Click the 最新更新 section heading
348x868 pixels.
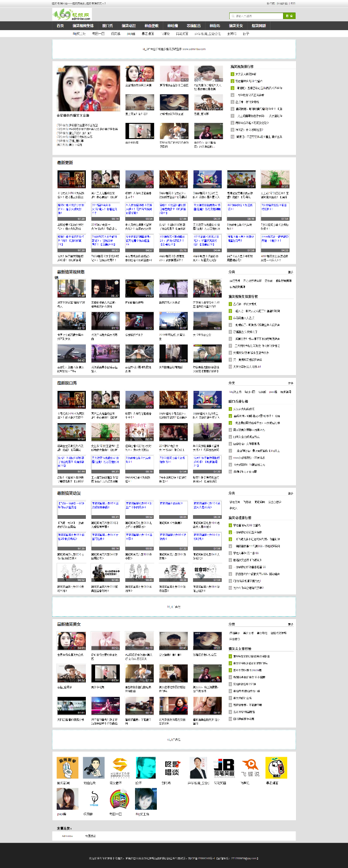(65, 163)
